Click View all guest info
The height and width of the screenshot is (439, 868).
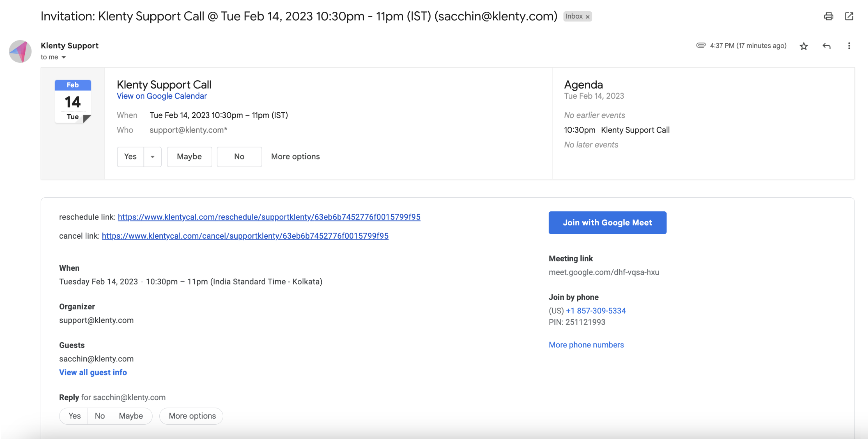click(93, 372)
